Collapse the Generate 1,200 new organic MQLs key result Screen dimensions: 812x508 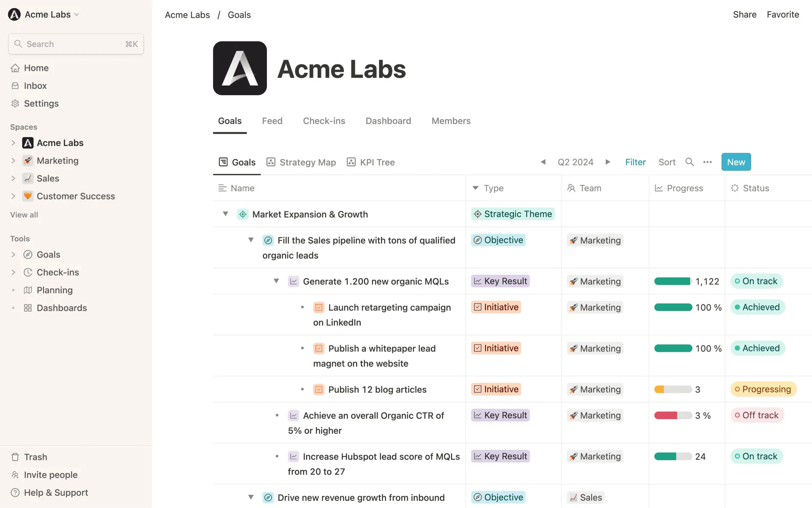(276, 282)
